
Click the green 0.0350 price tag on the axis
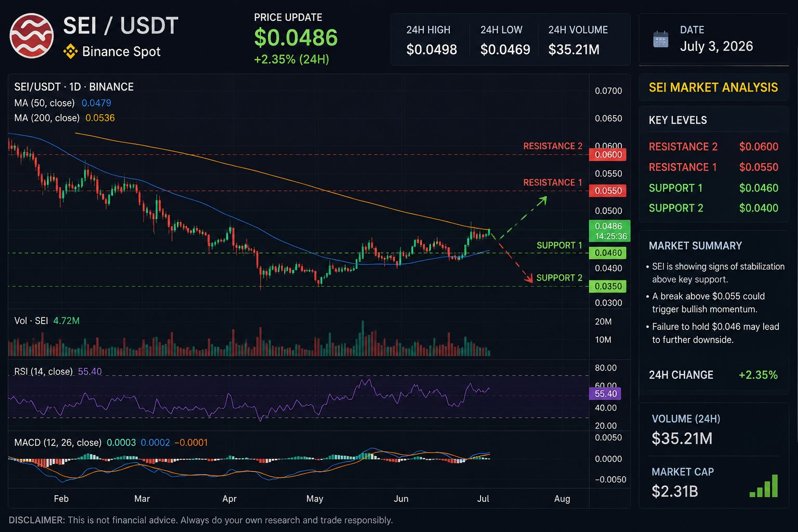coord(608,286)
